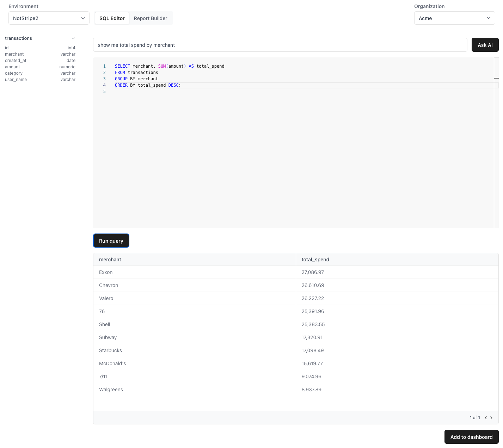Click the 17,098.49 total spend value
The height and width of the screenshot is (448, 503).
[313, 350]
